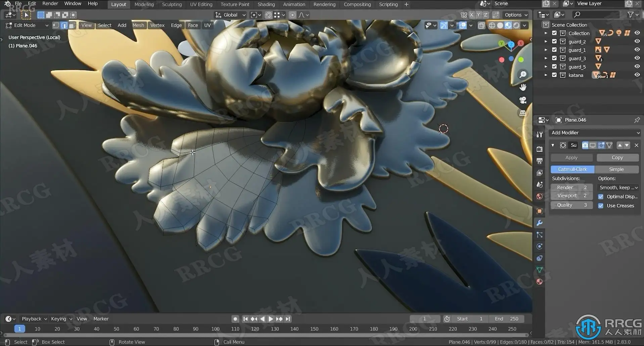Click the pan hand viewport gizmo
644x346 pixels.
pos(523,87)
